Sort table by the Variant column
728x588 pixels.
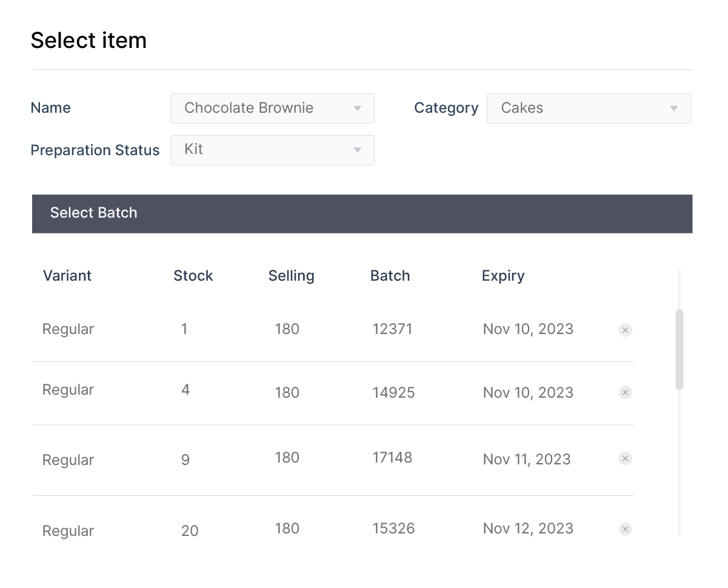click(x=67, y=276)
